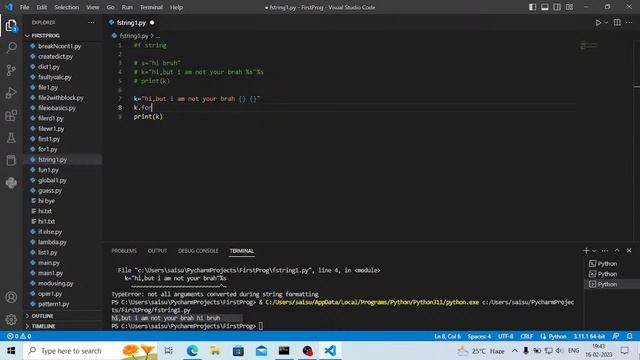Open Microsoft Edge from taskbar
Screen dimensions: 640x360
pos(192,351)
